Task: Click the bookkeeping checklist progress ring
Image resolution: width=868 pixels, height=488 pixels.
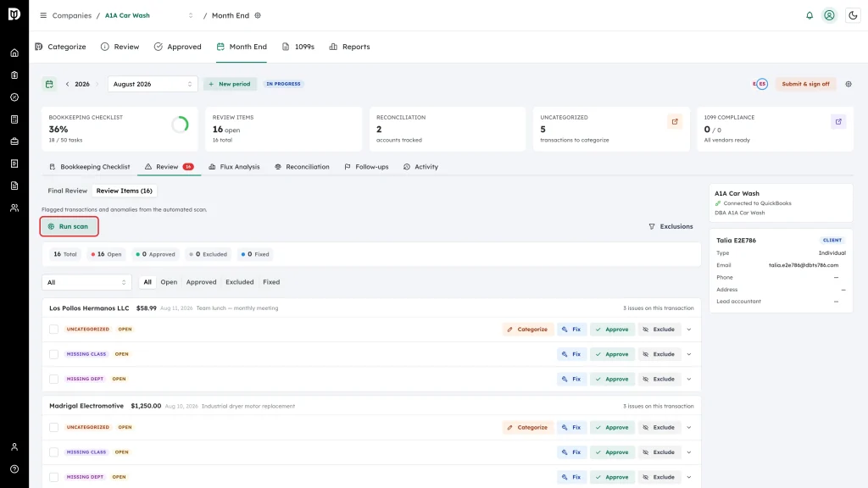Action: pos(180,125)
